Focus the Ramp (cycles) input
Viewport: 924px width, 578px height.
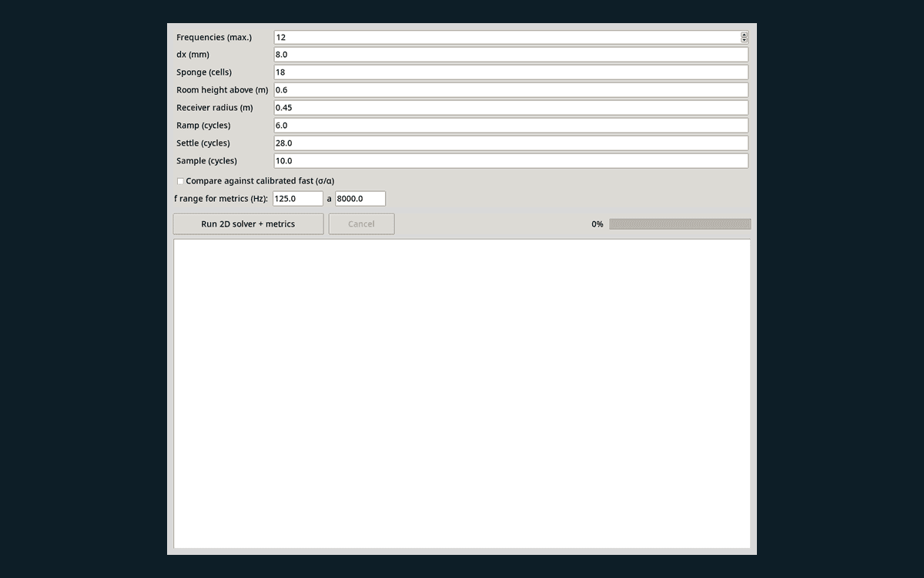511,126
